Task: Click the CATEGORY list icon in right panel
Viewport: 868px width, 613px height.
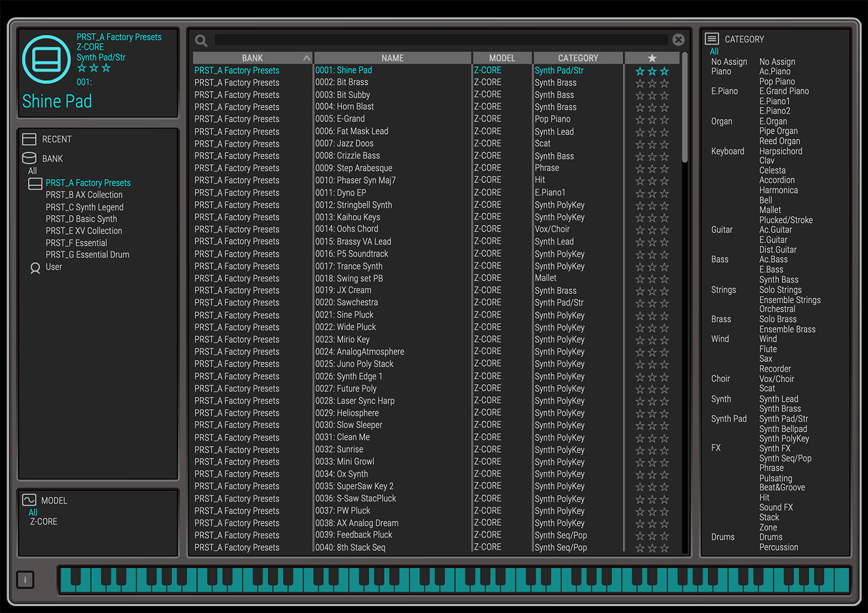Action: [712, 38]
